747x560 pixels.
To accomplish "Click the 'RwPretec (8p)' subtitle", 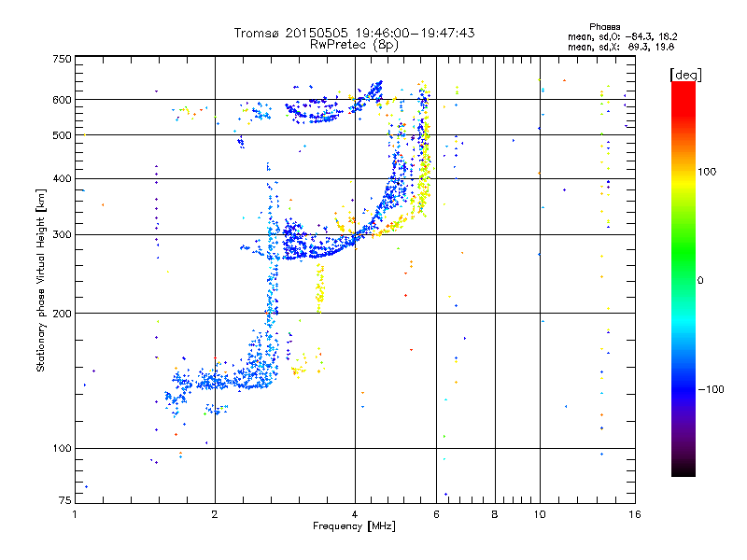I will coord(354,45).
